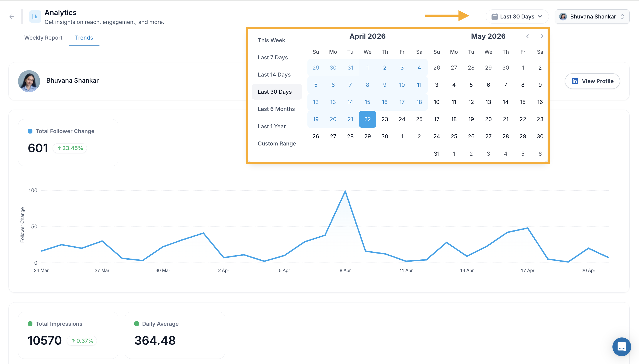639x364 pixels.
Task: Open the Bhuvana Shankar account switcher
Action: (592, 17)
